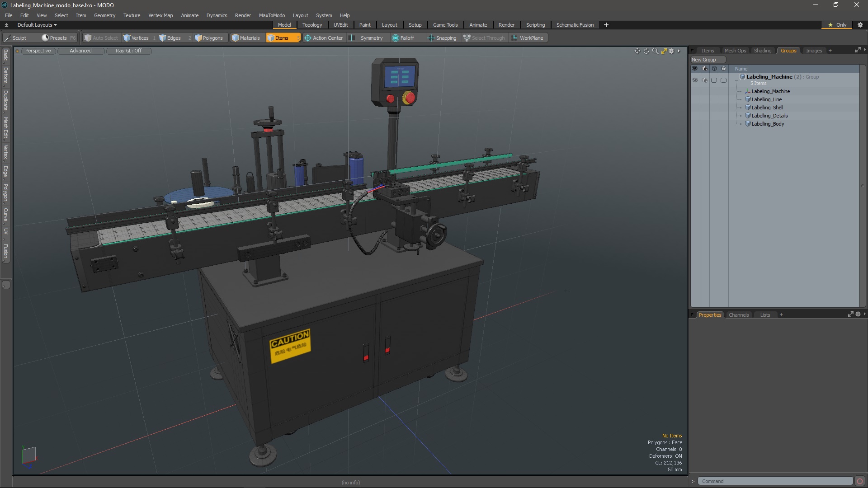Toggle visibility eye of Labeling_Machine group
Image resolution: width=868 pixels, height=488 pixels.
[695, 80]
